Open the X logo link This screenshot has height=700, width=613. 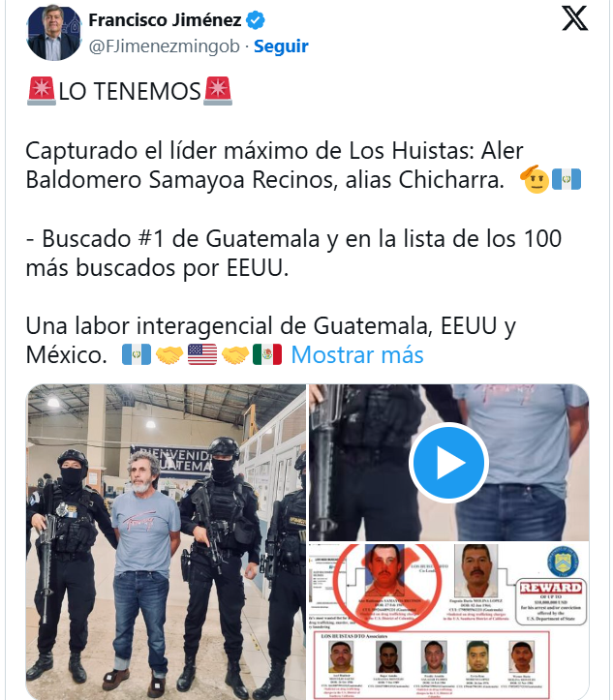(x=574, y=18)
